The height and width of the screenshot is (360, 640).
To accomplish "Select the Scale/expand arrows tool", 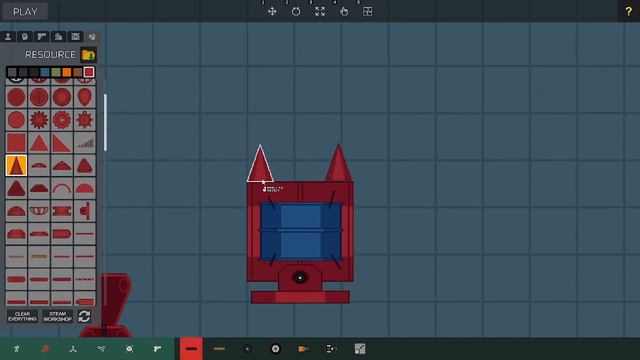I will tap(320, 11).
